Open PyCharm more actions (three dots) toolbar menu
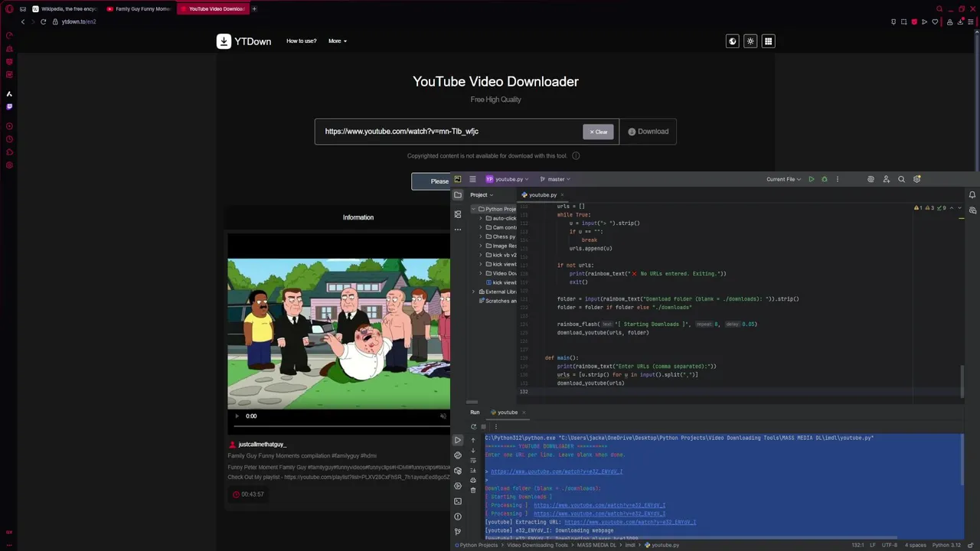Screen dimensions: 980x551 point(838,179)
